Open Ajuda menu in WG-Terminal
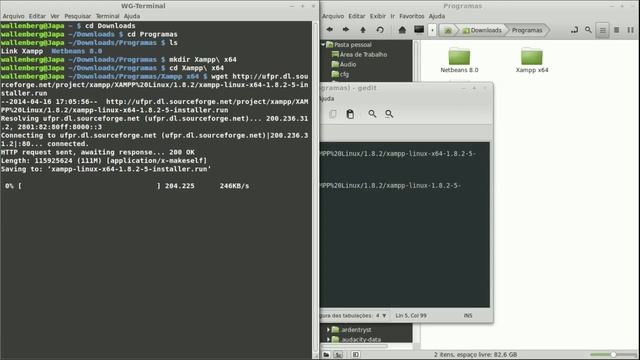The image size is (640, 360). [x=132, y=16]
